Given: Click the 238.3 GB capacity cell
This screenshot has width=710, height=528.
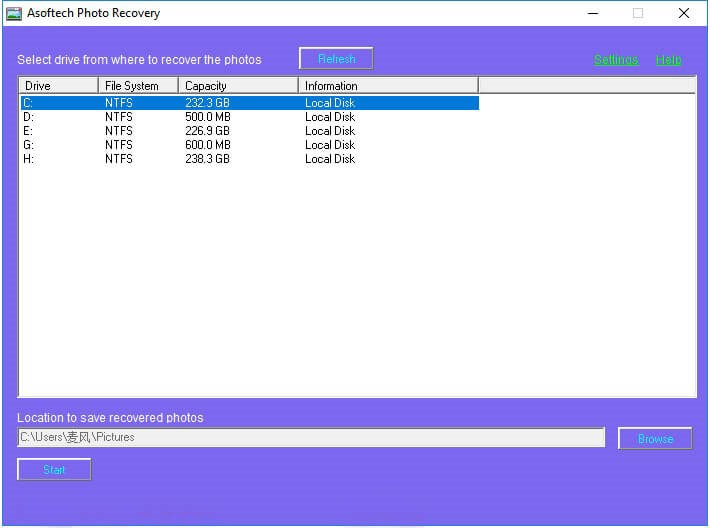Looking at the screenshot, I should tap(207, 159).
